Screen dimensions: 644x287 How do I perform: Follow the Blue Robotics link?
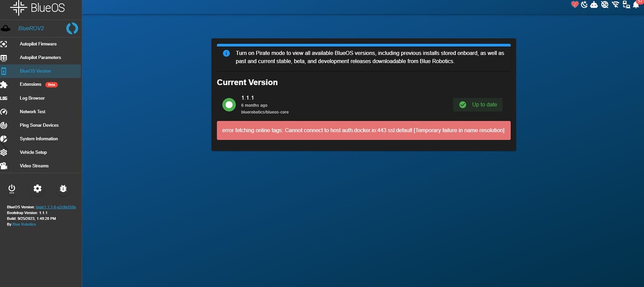point(24,224)
